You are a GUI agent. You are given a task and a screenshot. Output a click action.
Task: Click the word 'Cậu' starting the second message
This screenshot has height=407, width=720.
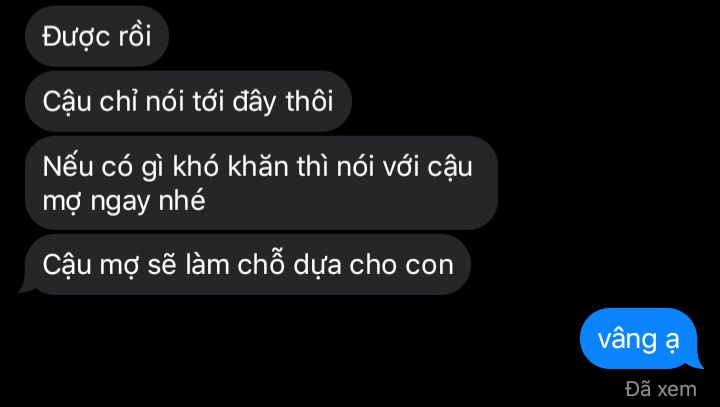[67, 102]
